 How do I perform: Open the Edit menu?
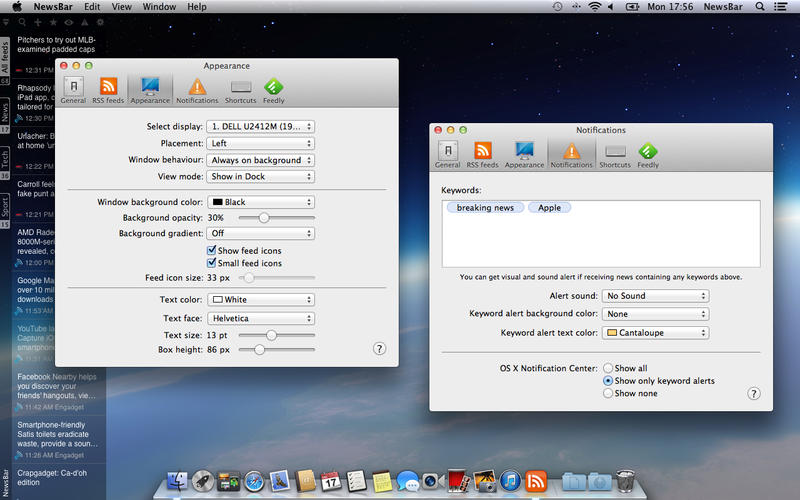click(92, 7)
